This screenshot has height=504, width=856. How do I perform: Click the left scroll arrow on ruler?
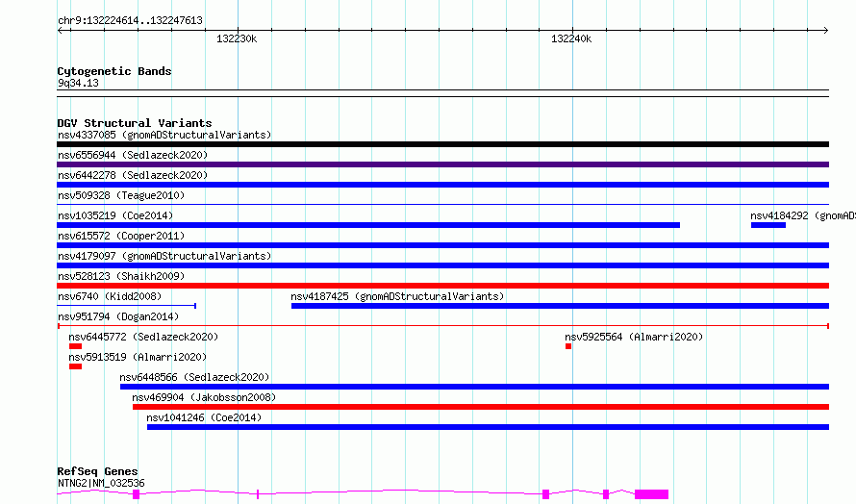61,30
